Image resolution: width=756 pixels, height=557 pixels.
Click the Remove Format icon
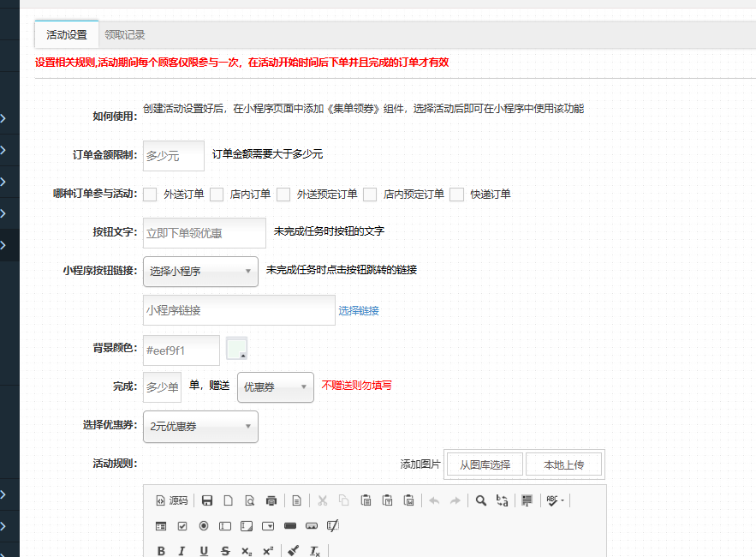[x=315, y=551]
